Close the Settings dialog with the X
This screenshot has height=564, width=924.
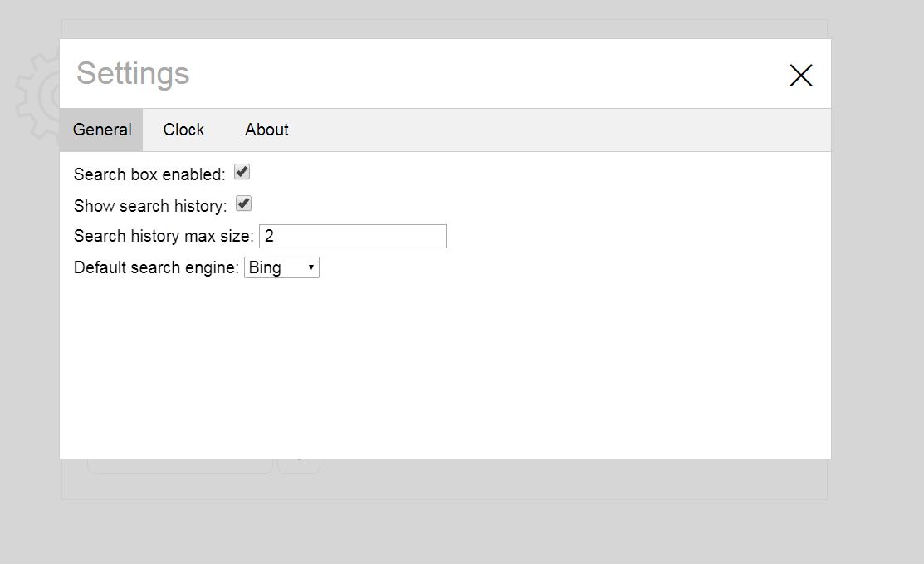(x=801, y=76)
